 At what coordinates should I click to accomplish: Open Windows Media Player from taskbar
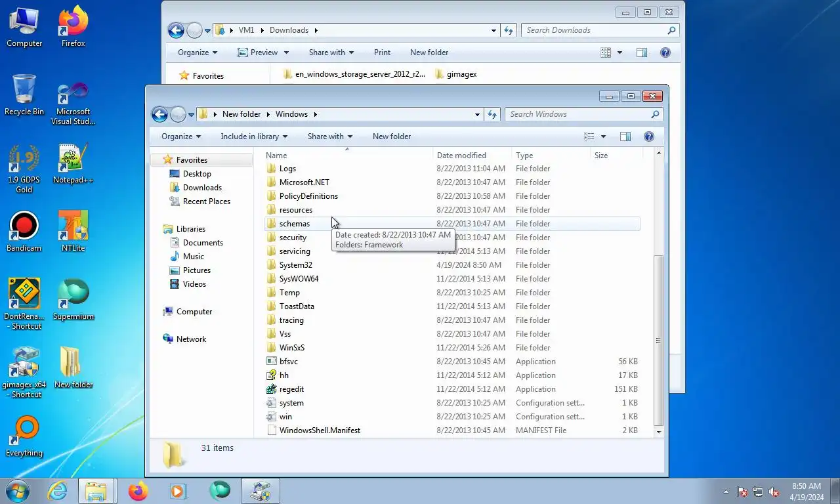pyautogui.click(x=178, y=491)
